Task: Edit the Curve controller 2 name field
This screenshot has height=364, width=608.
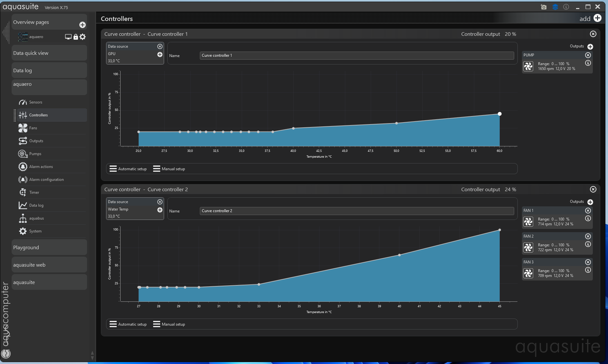Action: pos(357,211)
